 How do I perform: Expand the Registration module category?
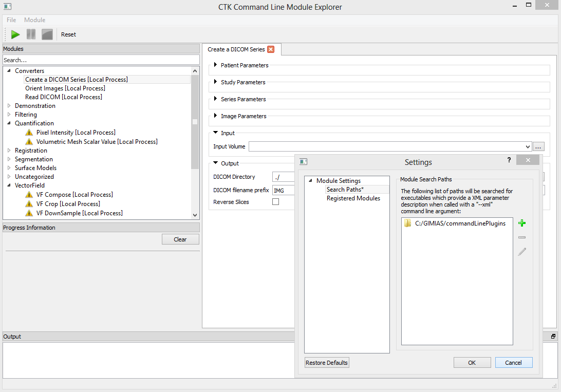click(x=9, y=151)
